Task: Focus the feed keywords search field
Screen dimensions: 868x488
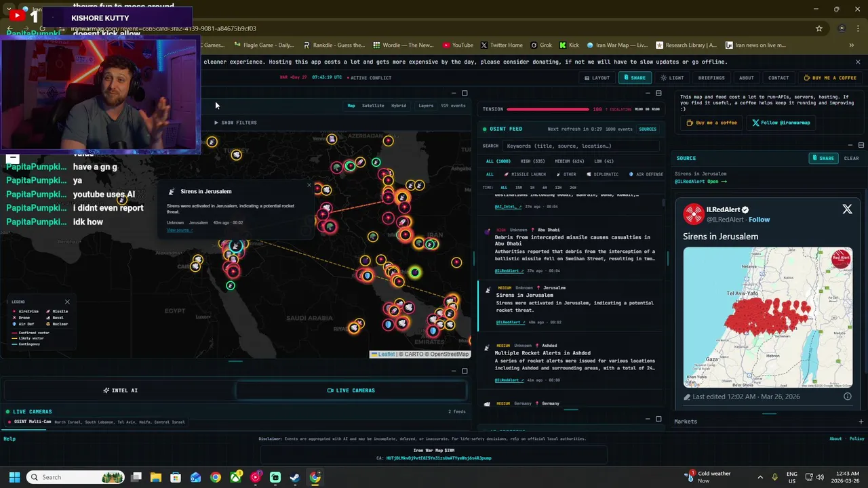Action: pos(581,146)
